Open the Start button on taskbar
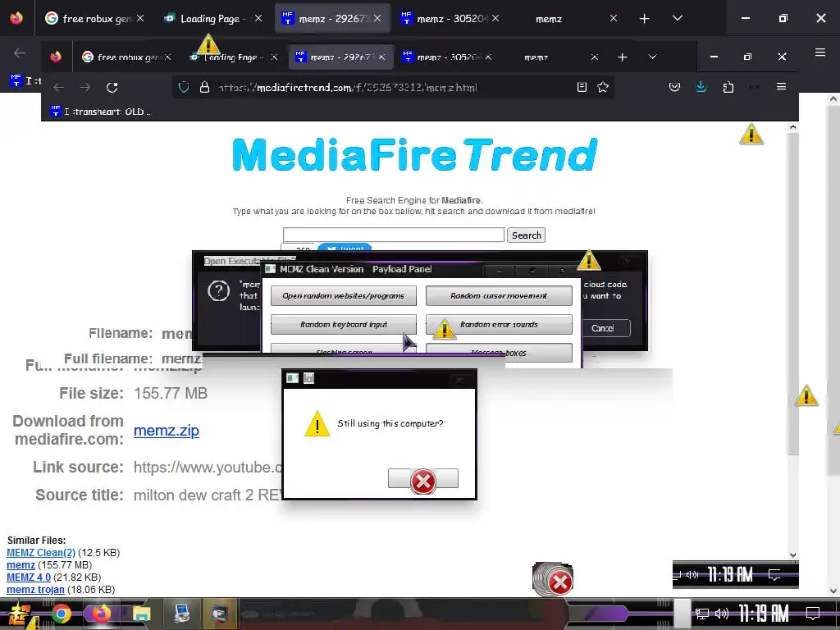 tap(18, 614)
